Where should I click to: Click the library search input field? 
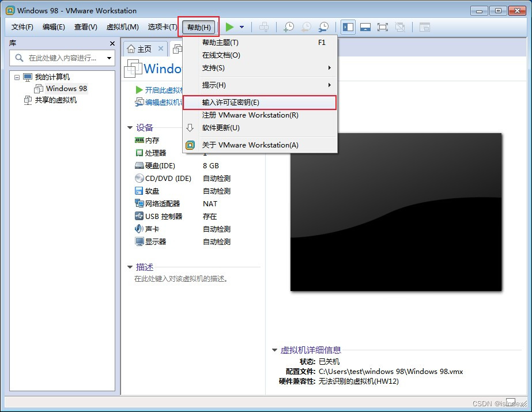(x=62, y=58)
